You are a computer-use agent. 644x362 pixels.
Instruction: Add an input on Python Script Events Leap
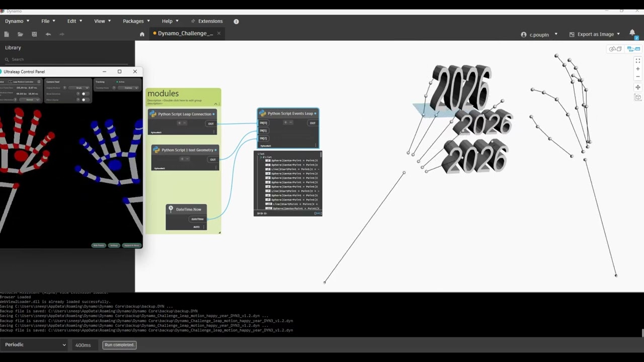click(285, 123)
